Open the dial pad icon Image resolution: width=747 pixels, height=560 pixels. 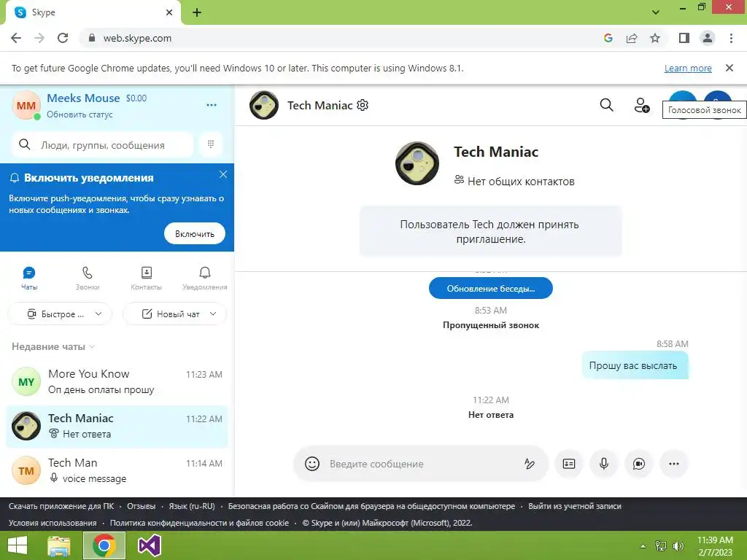(211, 144)
